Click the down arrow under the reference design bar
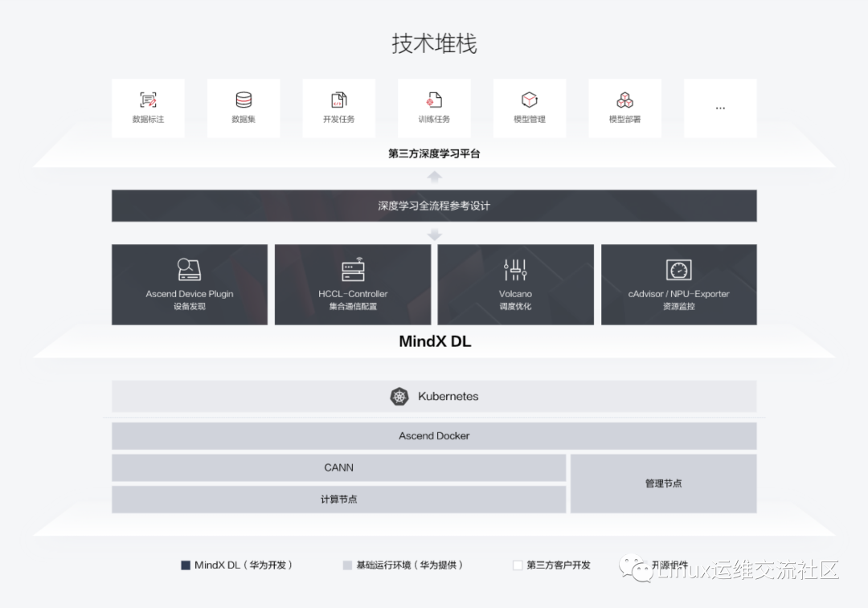Viewport: 868px width, 608px height. [435, 235]
